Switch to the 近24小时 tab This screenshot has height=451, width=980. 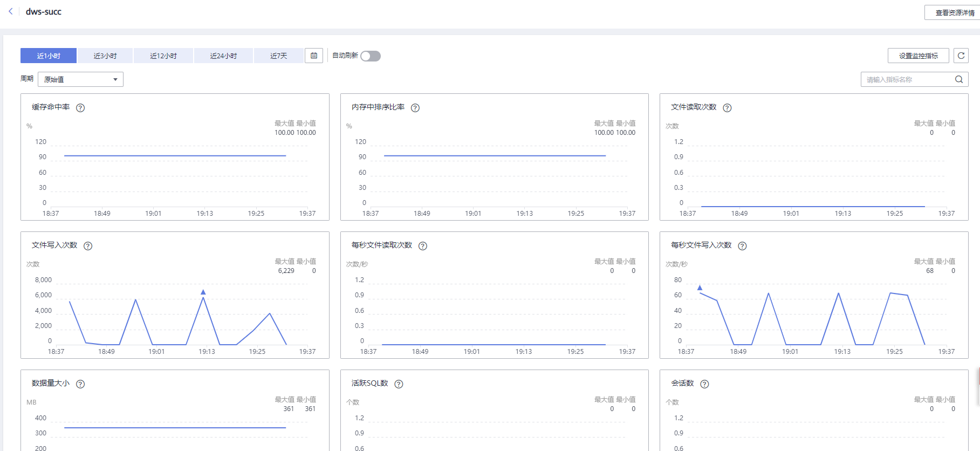point(223,56)
